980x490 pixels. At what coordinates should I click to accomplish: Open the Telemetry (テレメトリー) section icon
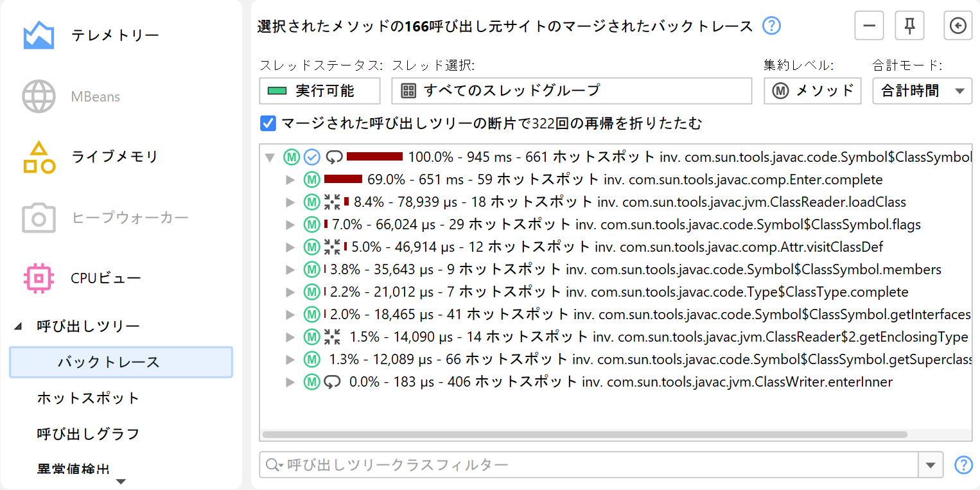(x=39, y=36)
